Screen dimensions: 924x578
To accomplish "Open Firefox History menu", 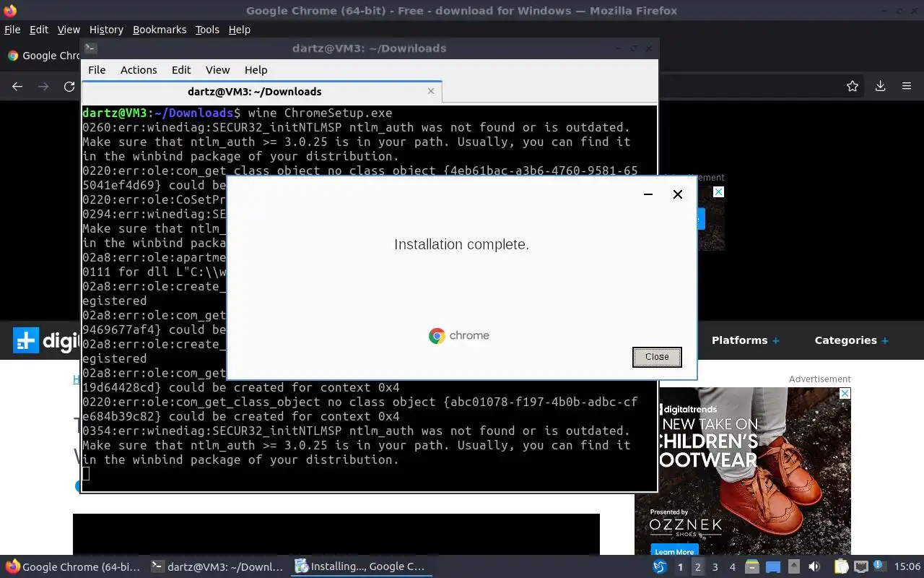I will coord(106,30).
